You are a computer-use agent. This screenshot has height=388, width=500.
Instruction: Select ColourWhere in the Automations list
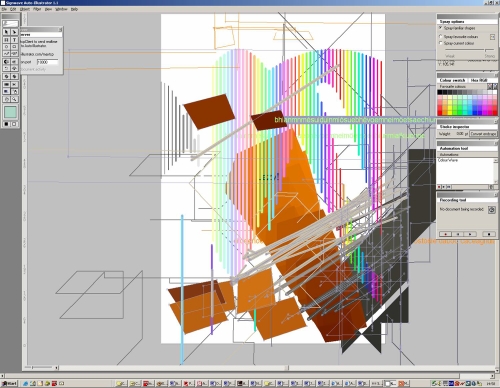tap(448, 160)
